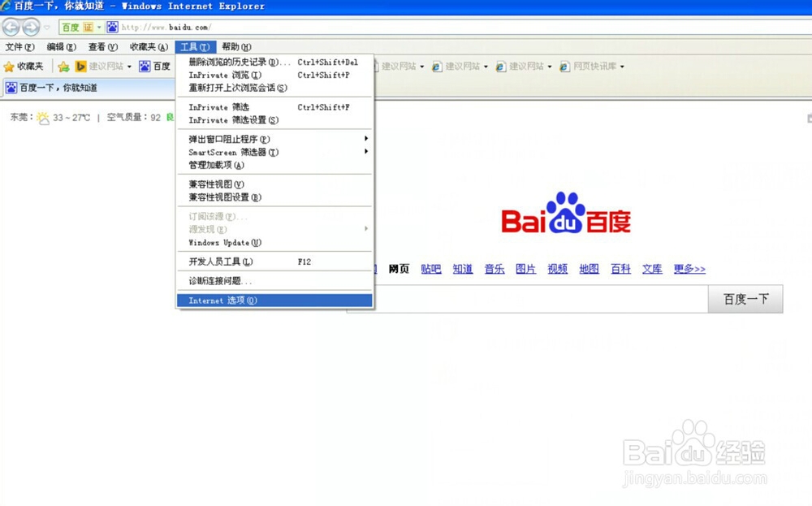
Task: Open the 音乐 link
Action: pos(494,269)
